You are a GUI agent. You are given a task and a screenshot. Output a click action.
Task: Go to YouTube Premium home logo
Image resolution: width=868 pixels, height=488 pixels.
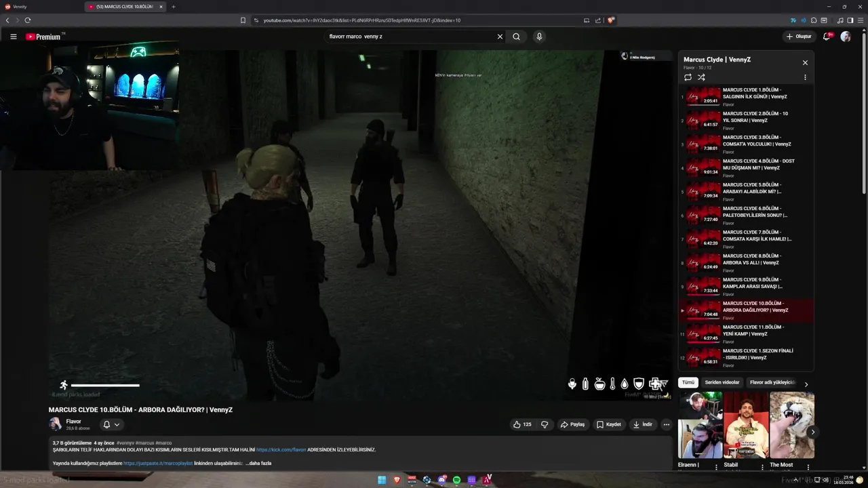[x=45, y=37]
